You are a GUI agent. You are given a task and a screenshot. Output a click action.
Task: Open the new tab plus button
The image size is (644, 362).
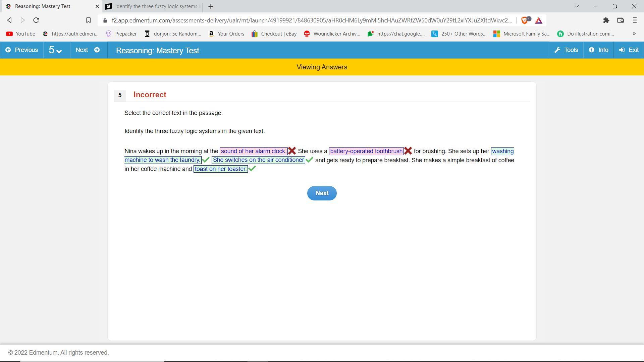pyautogui.click(x=211, y=6)
